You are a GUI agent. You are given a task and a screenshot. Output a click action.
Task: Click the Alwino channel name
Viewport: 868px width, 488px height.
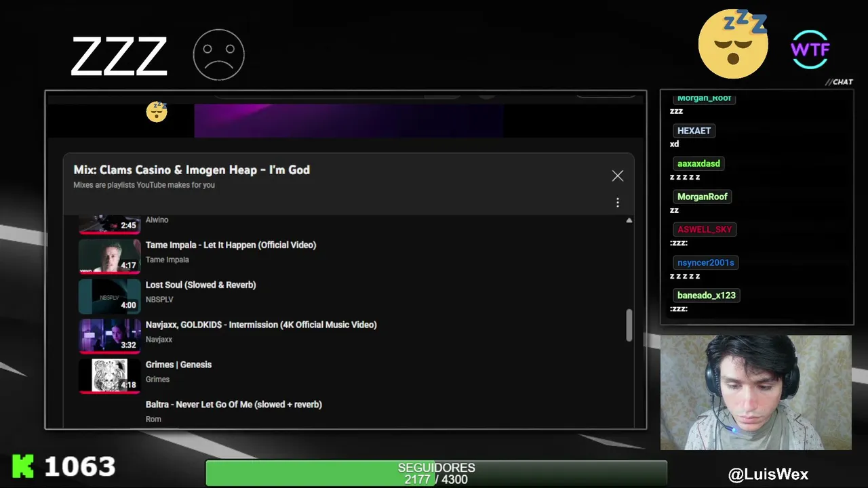pos(157,220)
